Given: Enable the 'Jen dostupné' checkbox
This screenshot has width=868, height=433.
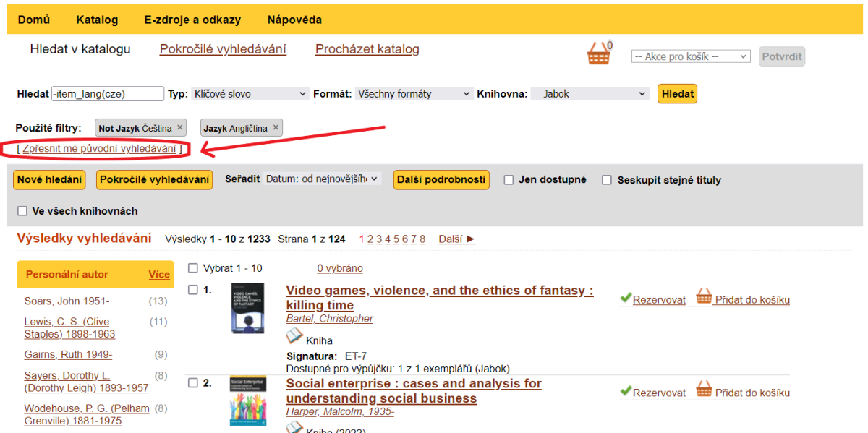Looking at the screenshot, I should pos(509,180).
